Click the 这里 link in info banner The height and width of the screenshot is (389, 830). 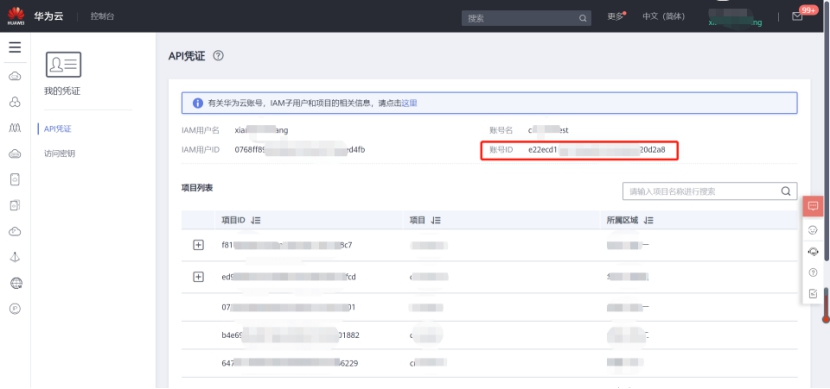click(x=409, y=103)
